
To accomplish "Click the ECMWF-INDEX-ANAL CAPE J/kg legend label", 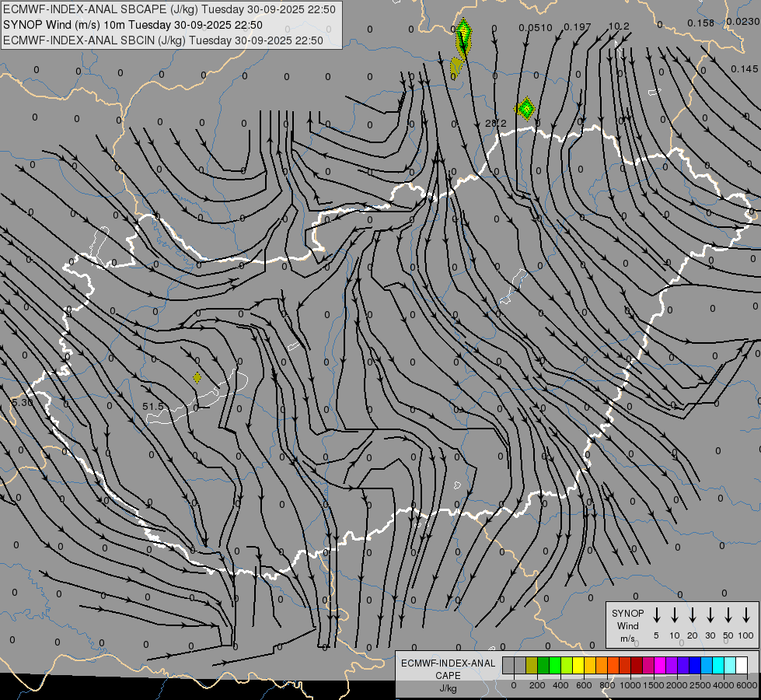I will click(448, 675).
